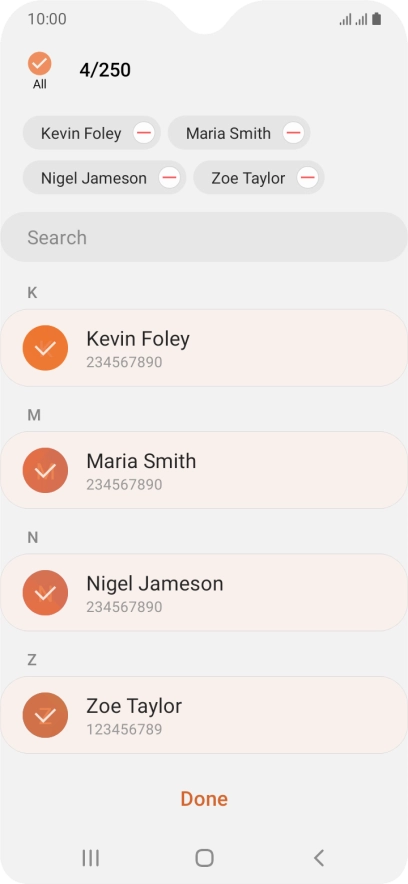Tap the Zoe Taylor name chip
Screen dimensions: 408x884
248,178
